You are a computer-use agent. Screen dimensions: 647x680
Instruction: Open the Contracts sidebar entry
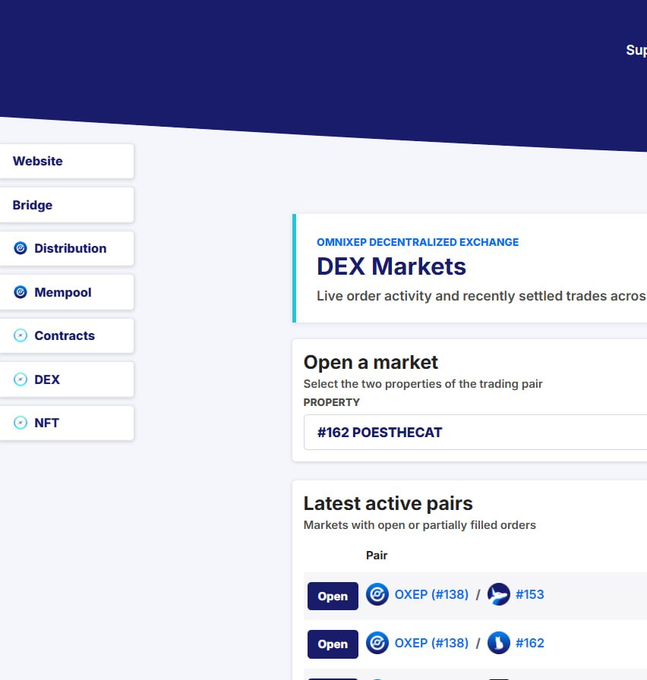(x=66, y=336)
